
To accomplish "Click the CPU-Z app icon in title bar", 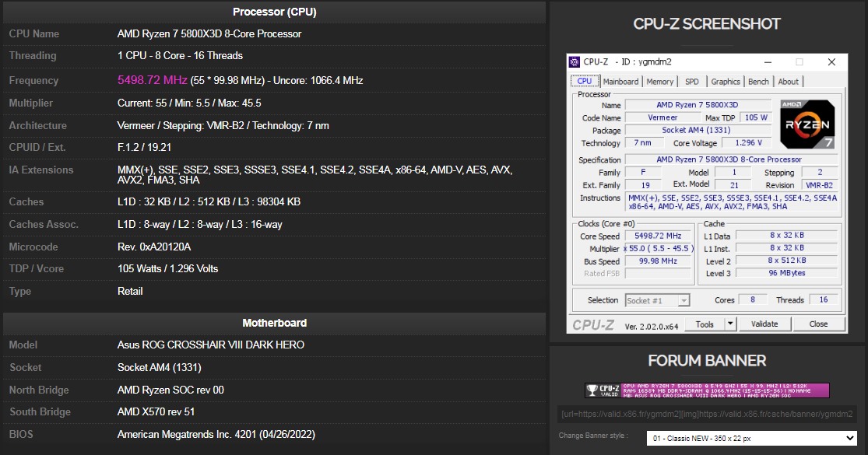I will 575,62.
